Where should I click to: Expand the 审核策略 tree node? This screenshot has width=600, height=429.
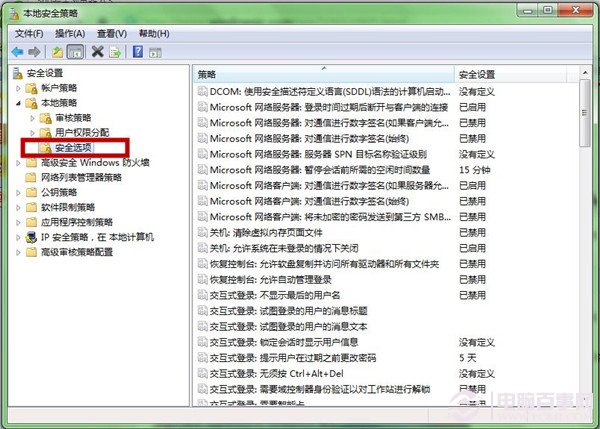(33, 118)
